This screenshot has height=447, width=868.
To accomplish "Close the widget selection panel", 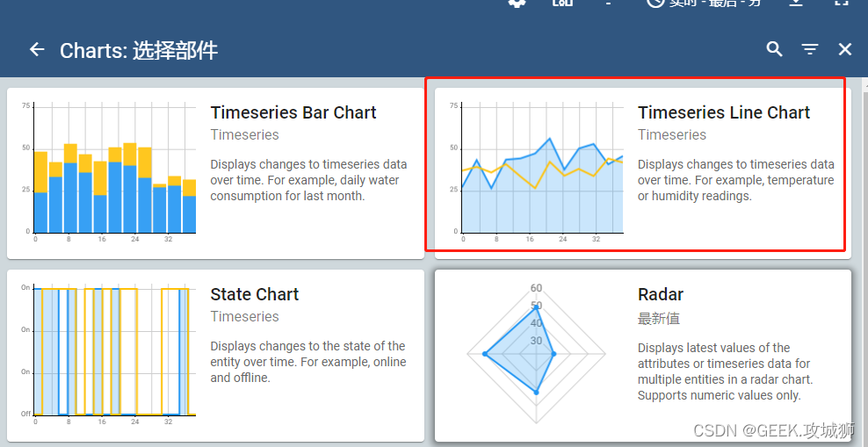I will [x=845, y=50].
